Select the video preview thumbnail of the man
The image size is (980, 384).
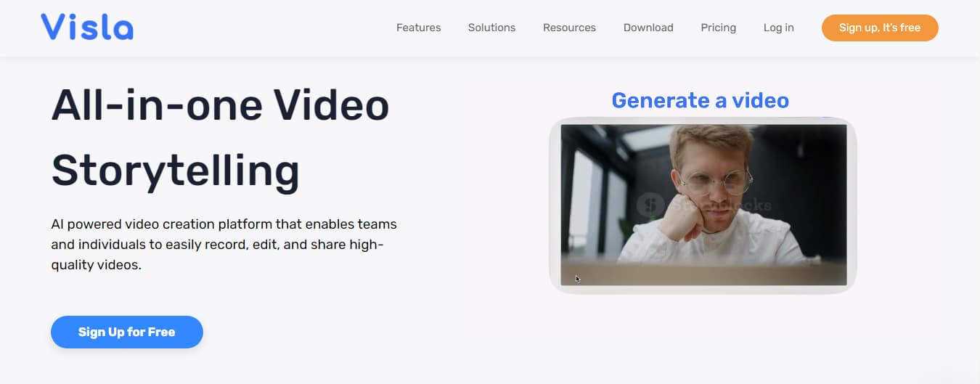pos(703,205)
